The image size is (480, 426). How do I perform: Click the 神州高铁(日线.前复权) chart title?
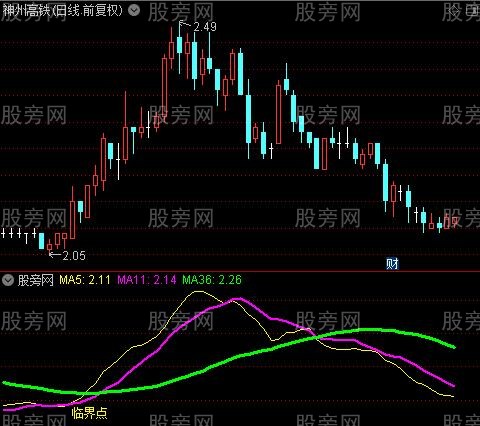coord(63,11)
